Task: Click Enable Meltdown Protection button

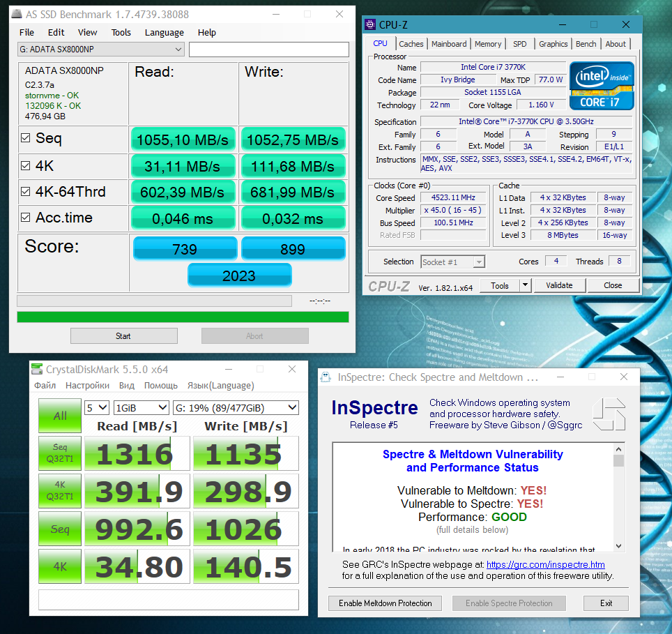Action: 385,603
